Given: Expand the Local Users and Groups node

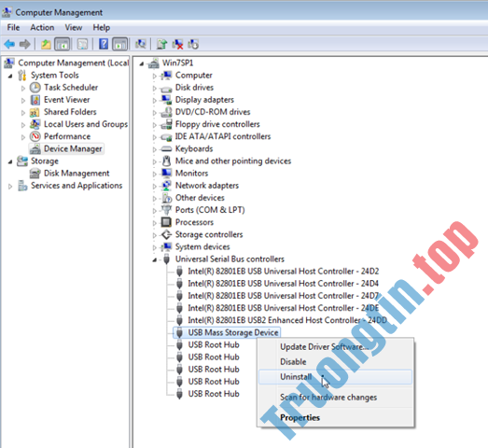Looking at the screenshot, I should (23, 125).
